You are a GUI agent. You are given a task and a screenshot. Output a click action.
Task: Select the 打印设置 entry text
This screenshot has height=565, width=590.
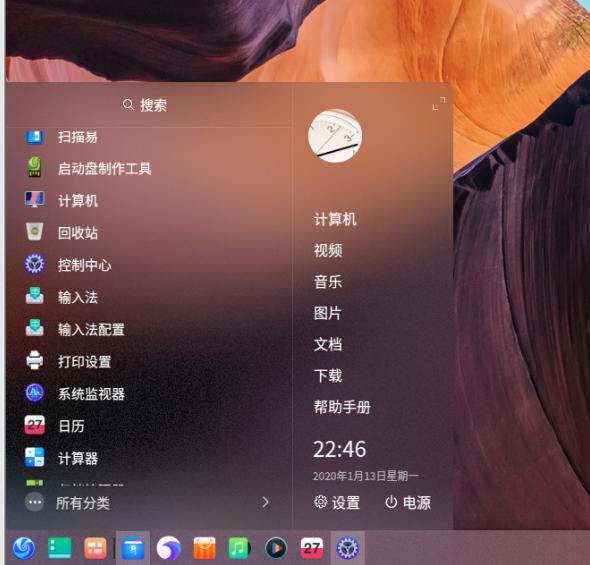coord(84,361)
